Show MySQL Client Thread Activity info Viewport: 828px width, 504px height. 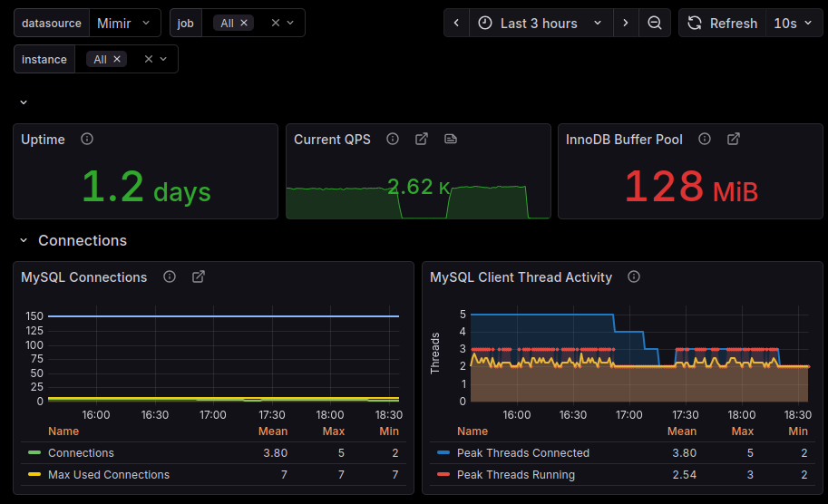pyautogui.click(x=634, y=276)
